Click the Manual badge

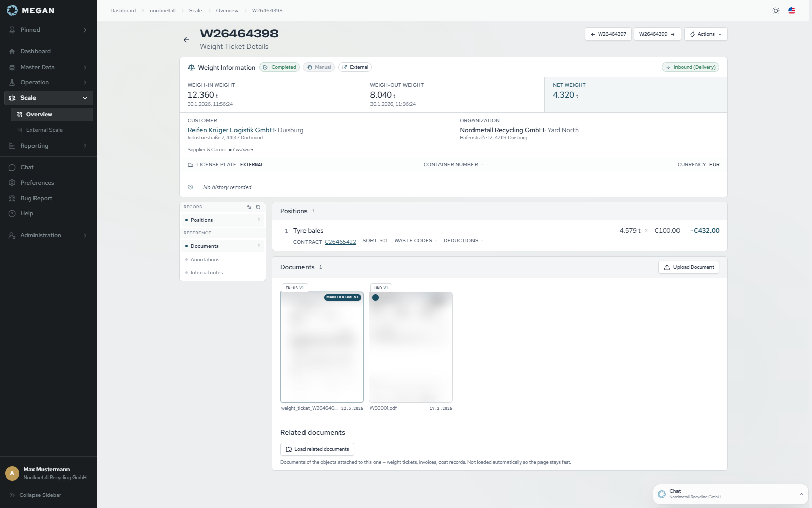(x=319, y=67)
